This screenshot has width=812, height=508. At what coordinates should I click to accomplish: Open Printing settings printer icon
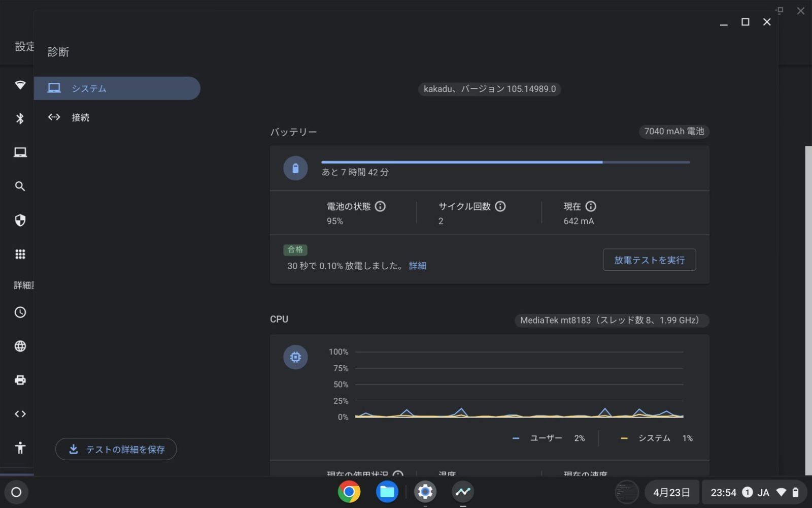click(x=20, y=380)
